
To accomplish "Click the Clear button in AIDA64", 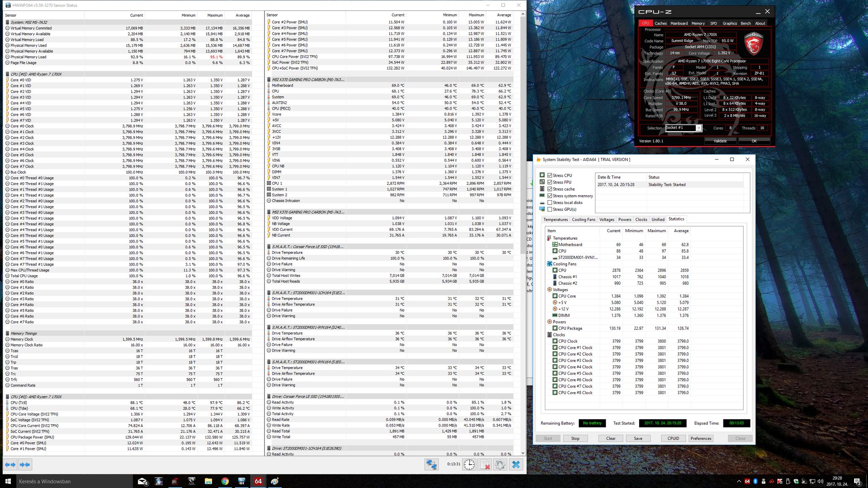I will coord(611,439).
